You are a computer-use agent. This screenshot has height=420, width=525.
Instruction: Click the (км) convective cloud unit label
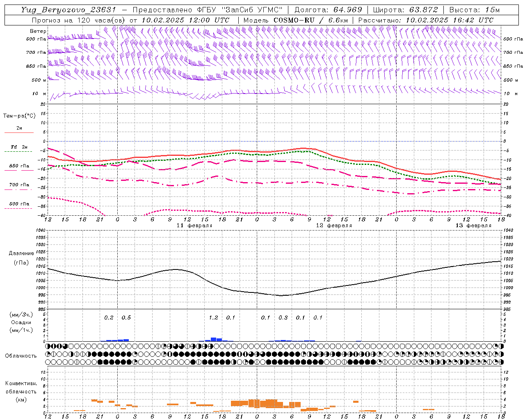(x=21, y=399)
